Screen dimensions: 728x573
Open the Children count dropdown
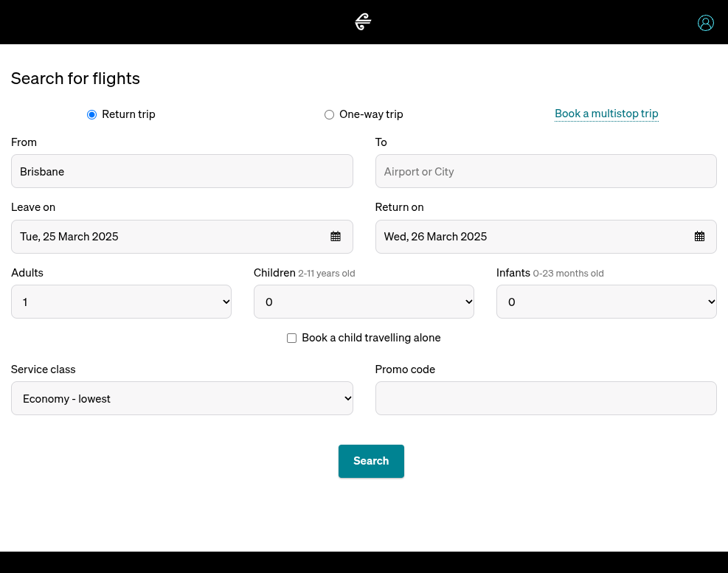coord(364,302)
